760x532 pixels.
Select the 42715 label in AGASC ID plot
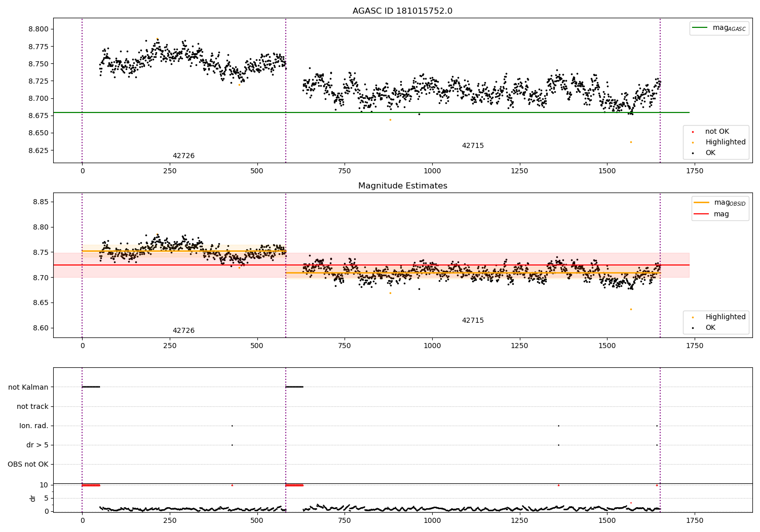(x=473, y=146)
